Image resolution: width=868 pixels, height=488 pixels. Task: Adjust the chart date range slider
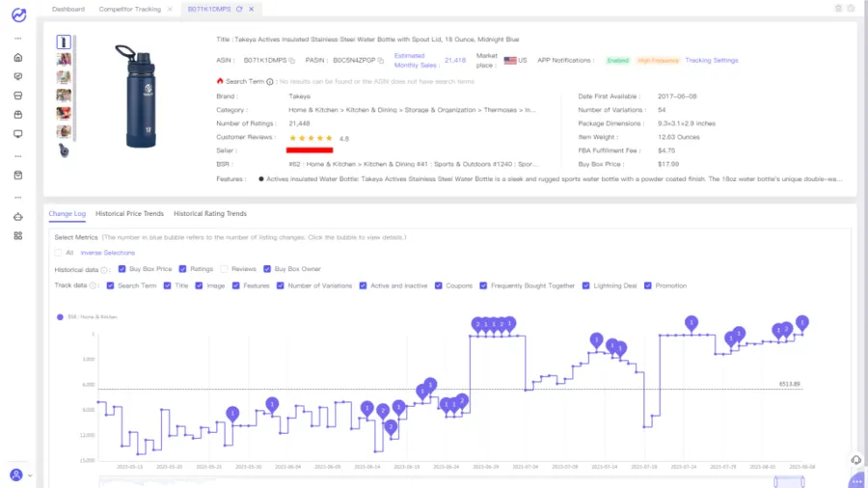789,482
